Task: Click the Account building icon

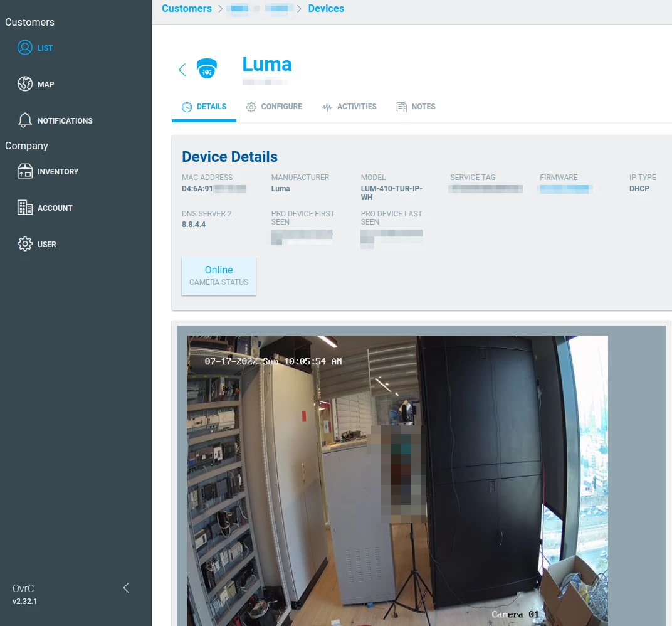Action: coord(25,208)
